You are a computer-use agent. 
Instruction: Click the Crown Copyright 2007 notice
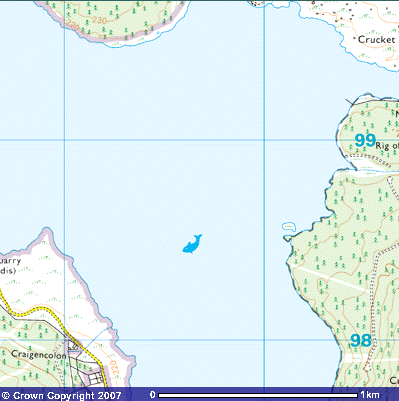tap(61, 396)
